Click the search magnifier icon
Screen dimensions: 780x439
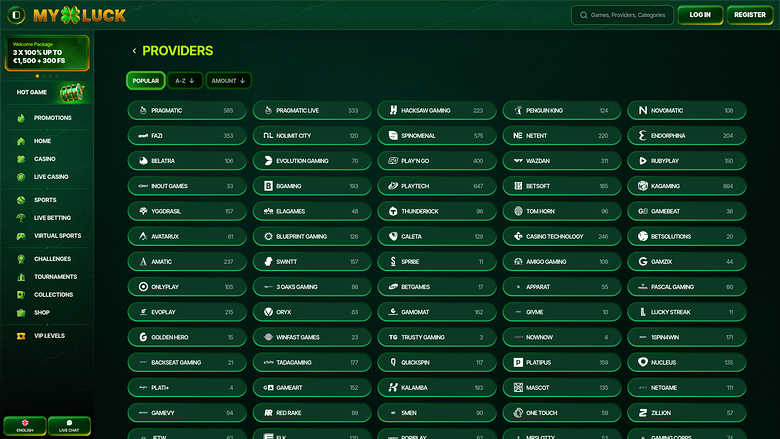(583, 15)
